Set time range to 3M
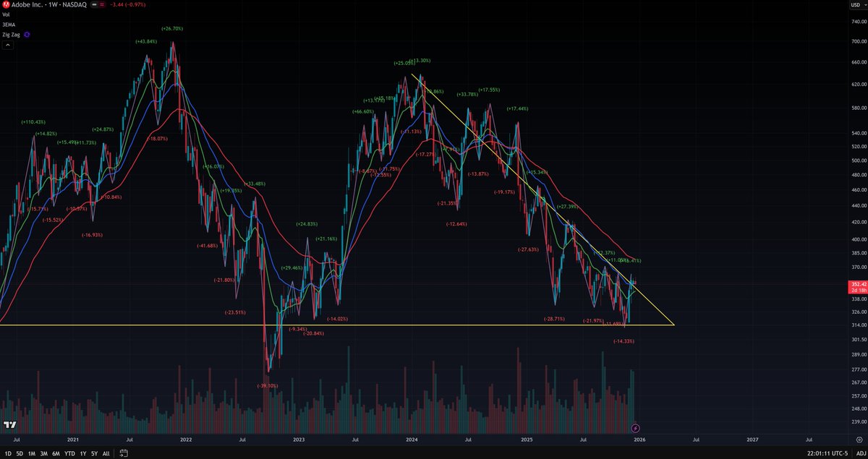This screenshot has width=868, height=459. pyautogui.click(x=45, y=453)
